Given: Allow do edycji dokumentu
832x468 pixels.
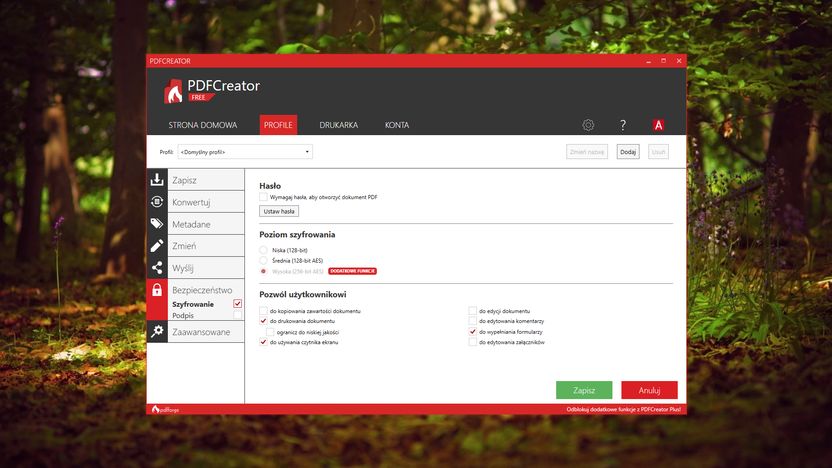Looking at the screenshot, I should click(x=472, y=311).
